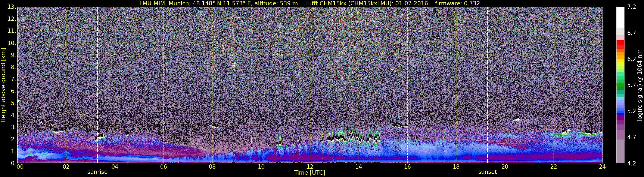Click the 'Time [UTC]' axis label
Viewport: 644px width, 177px height.
pyautogui.click(x=310, y=173)
